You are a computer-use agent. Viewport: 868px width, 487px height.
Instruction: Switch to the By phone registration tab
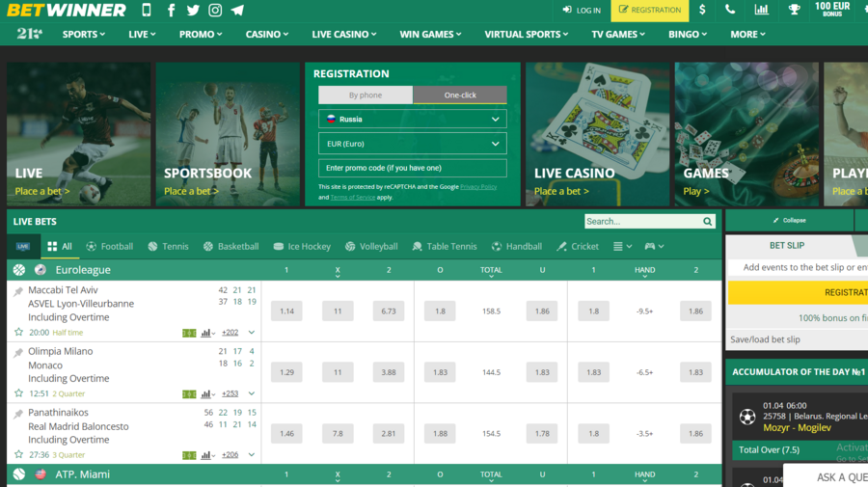[366, 95]
